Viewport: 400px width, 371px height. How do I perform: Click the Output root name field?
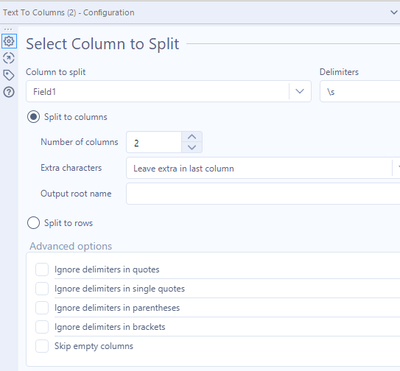pos(263,194)
